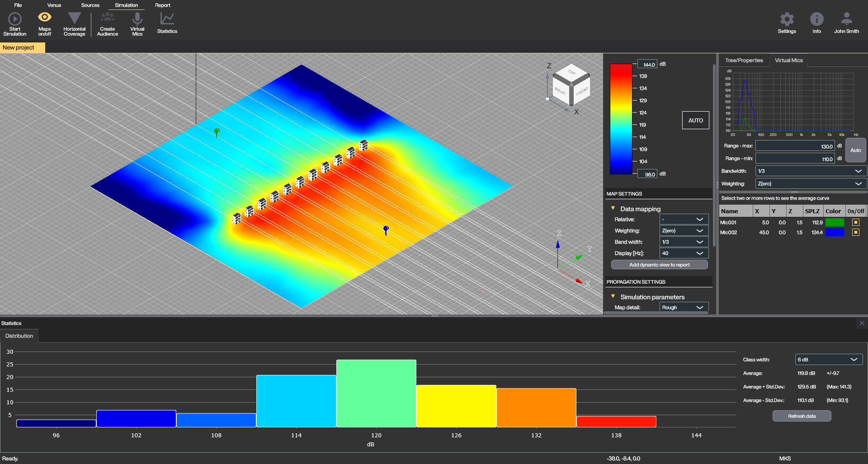868x464 pixels.
Task: Click the Refresh data button
Action: [x=802, y=416]
